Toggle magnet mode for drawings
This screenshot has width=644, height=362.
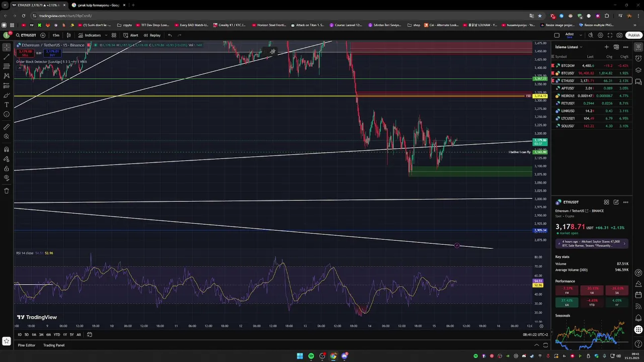tap(7, 149)
